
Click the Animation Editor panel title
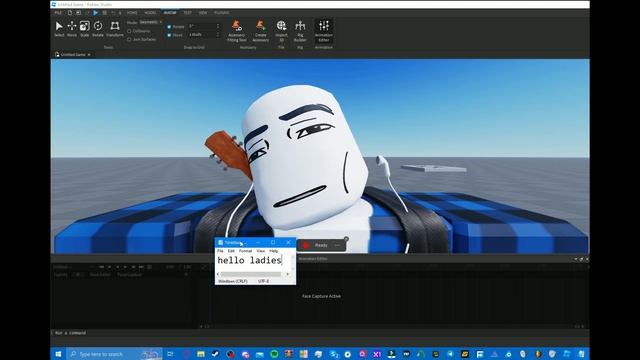313,259
